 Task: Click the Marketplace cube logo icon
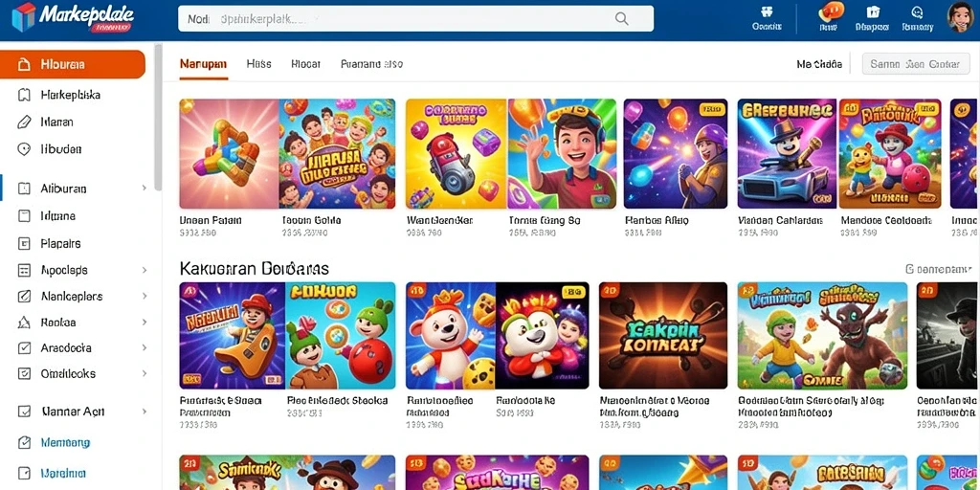pyautogui.click(x=24, y=17)
